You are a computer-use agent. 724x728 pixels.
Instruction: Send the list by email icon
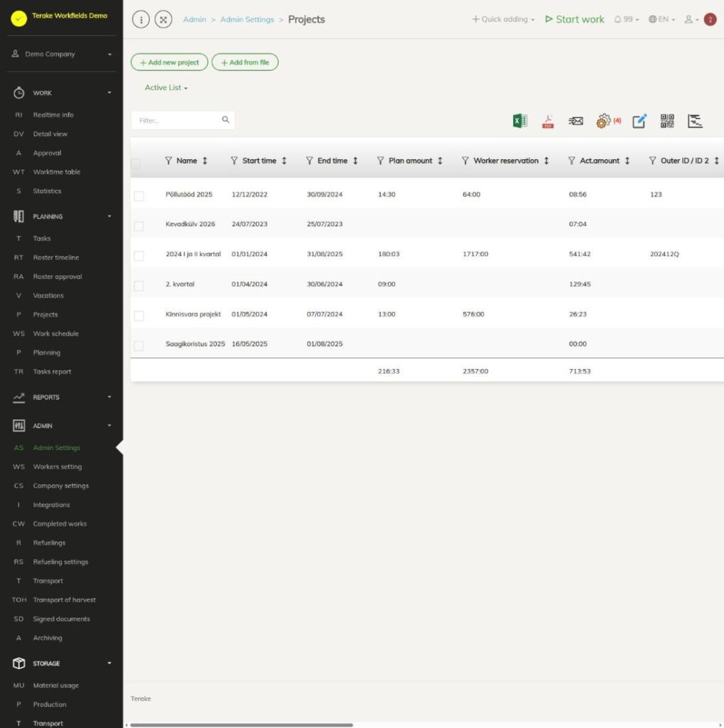[x=576, y=121]
